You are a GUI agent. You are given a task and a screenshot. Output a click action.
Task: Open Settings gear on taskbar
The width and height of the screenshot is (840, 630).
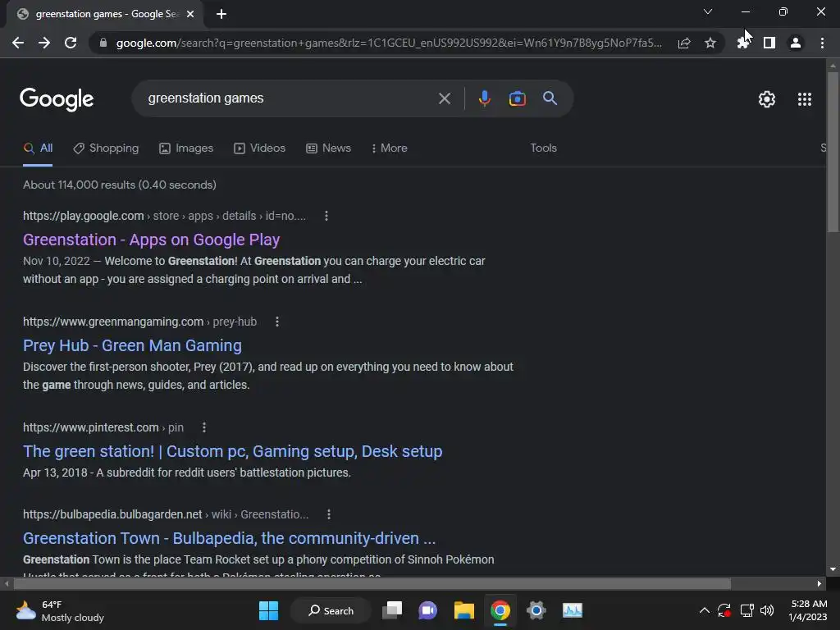click(x=536, y=610)
